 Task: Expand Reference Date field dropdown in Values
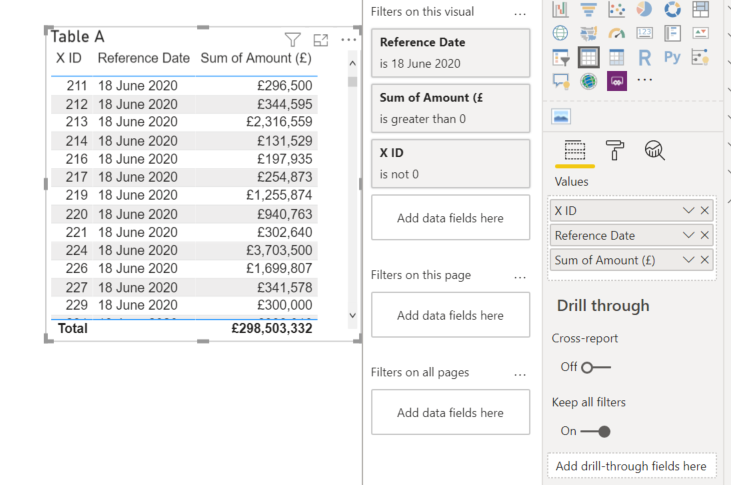click(x=689, y=235)
